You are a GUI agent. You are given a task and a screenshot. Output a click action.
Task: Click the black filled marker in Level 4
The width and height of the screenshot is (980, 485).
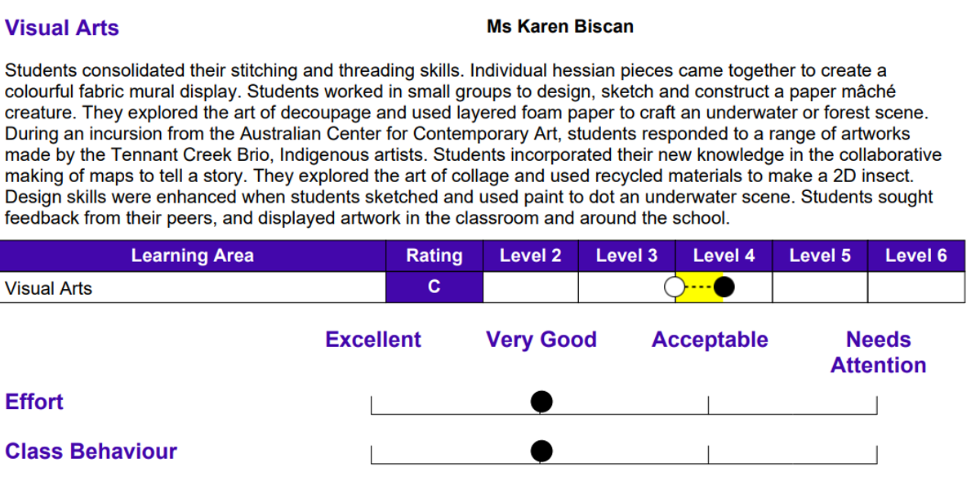pyautogui.click(x=724, y=287)
